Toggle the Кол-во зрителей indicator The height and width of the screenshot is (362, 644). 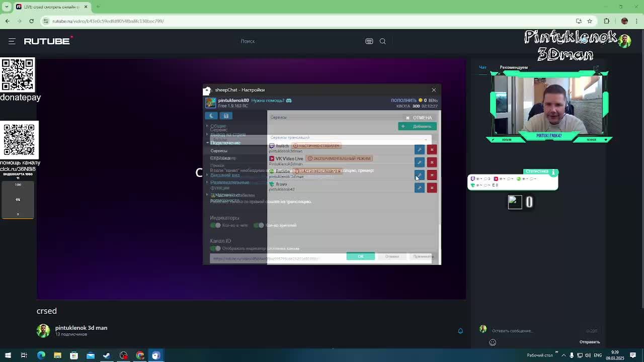tap(259, 225)
